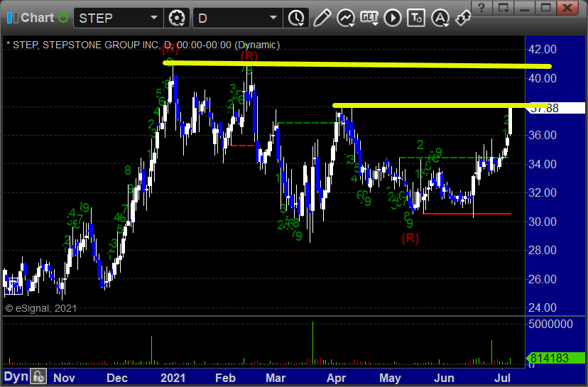Open the clock time template menu
The height and width of the screenshot is (387, 588).
296,18
